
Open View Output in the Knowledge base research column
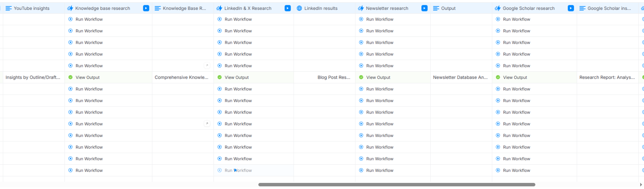click(84, 77)
